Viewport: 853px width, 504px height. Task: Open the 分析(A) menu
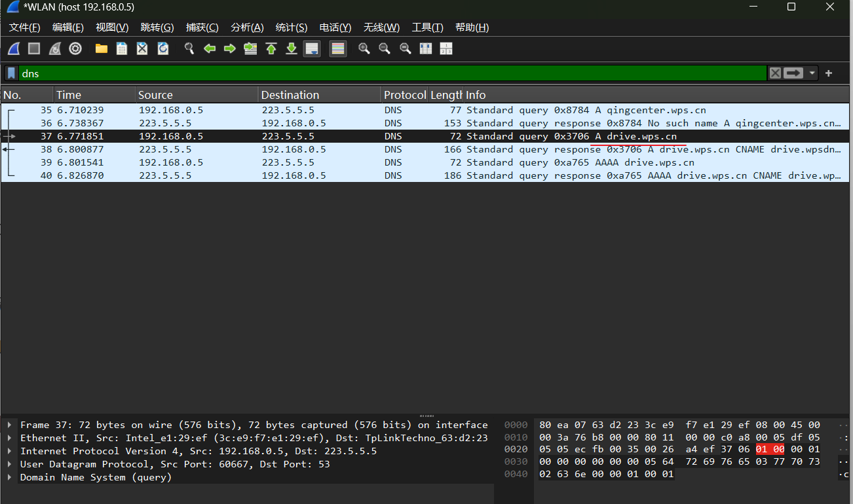tap(247, 27)
